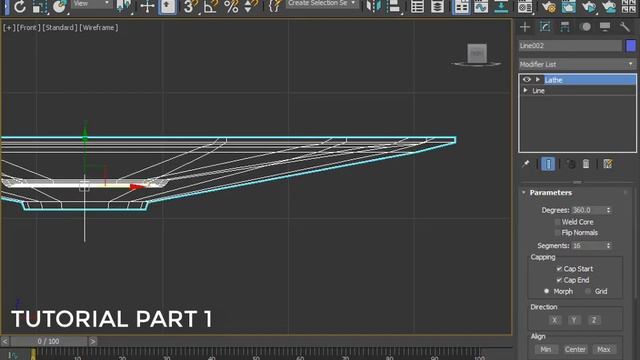Viewport: 640px width, 360px height.
Task: Switch to the Motion panel tab
Action: click(585, 27)
